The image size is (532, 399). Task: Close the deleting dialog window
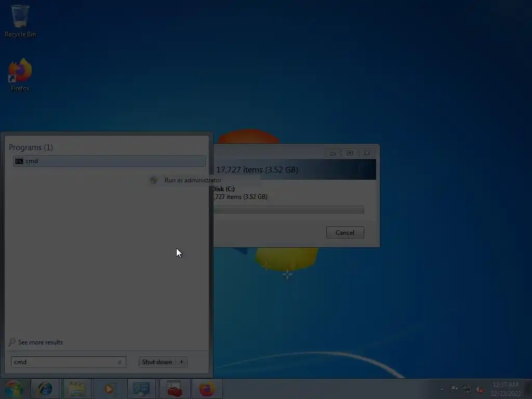click(x=367, y=153)
